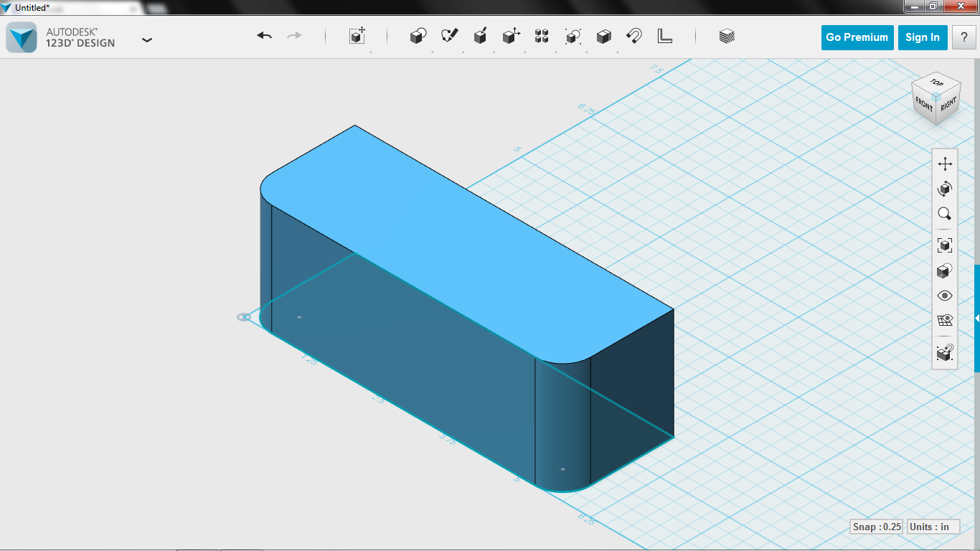Open the Sketch tools menu

[450, 37]
